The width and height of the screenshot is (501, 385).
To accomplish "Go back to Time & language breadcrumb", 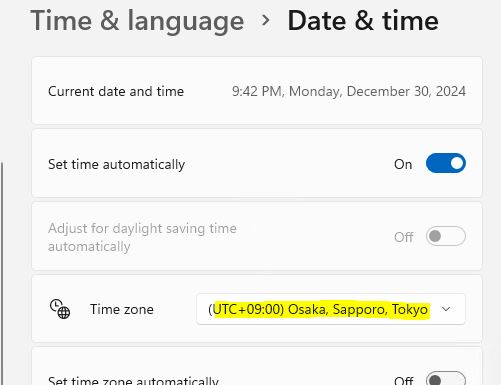I will [137, 21].
